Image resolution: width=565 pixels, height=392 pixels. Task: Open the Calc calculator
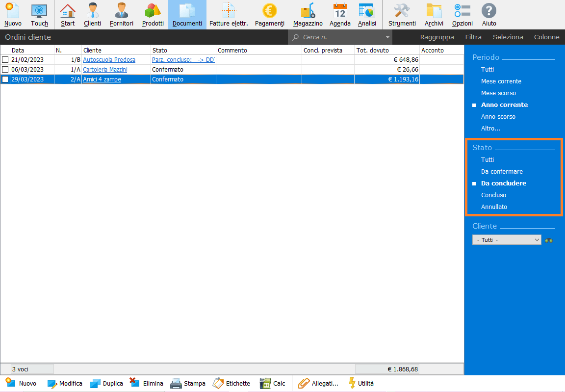272,383
